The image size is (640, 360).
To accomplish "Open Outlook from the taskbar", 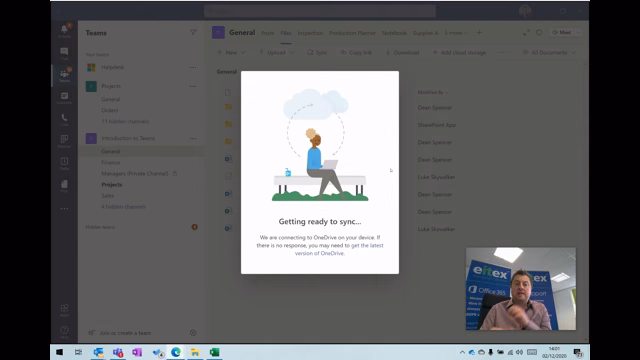I will 98,352.
